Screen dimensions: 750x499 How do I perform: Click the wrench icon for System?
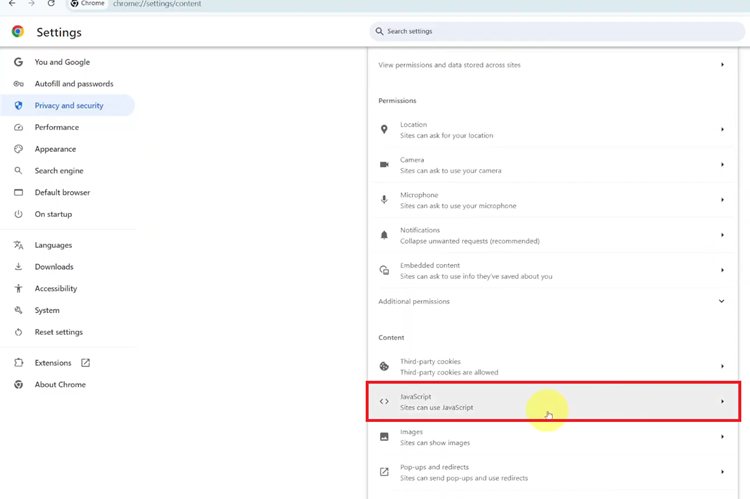point(18,310)
